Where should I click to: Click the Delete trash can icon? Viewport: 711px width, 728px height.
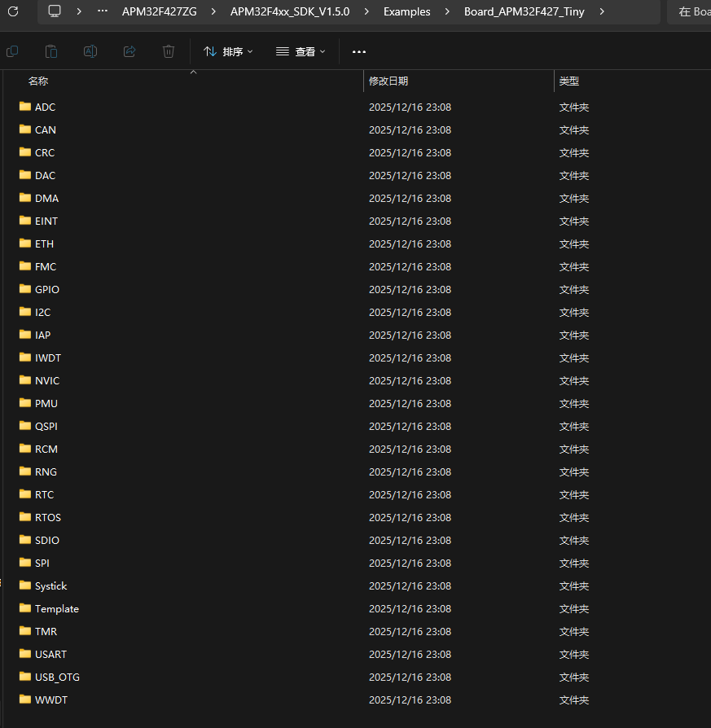pos(169,51)
